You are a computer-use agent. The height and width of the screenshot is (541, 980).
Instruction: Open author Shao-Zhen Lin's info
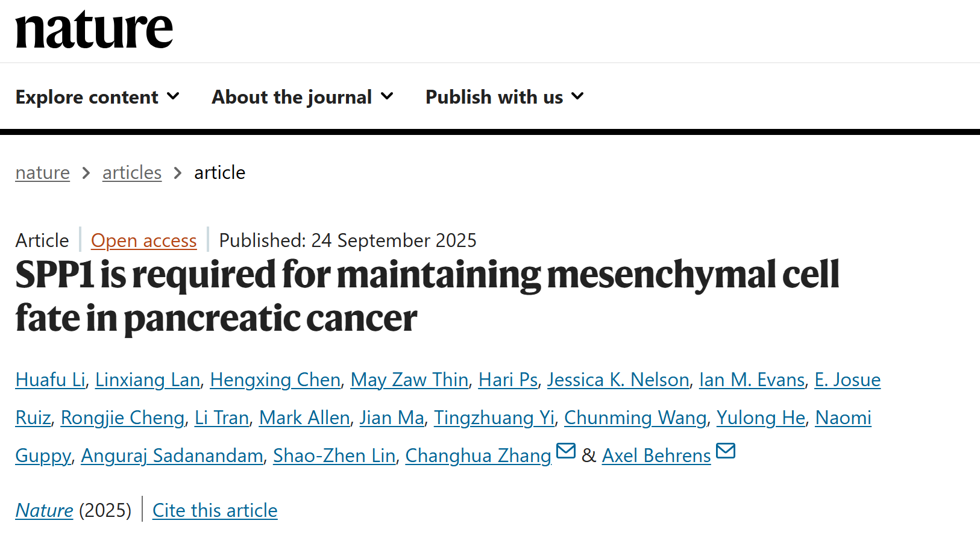click(x=334, y=455)
